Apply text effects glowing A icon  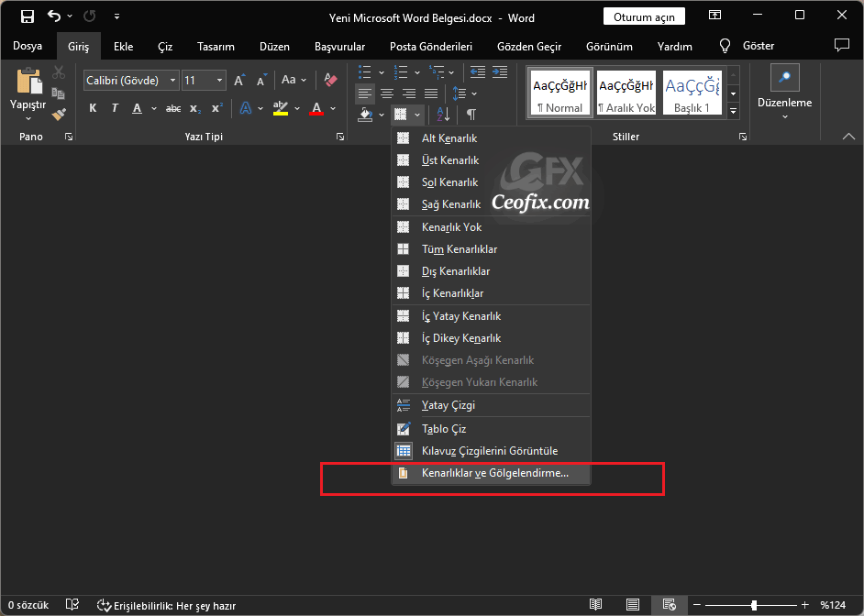[x=246, y=108]
